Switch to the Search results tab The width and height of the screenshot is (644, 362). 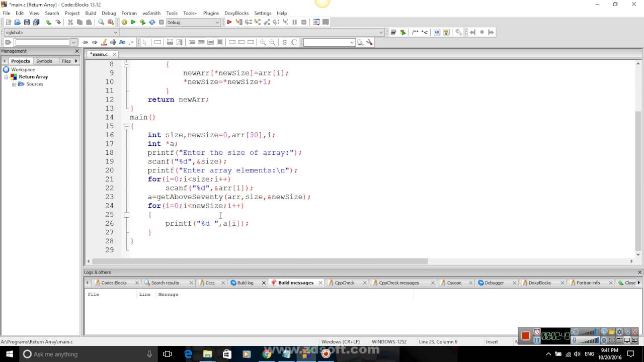tap(165, 283)
